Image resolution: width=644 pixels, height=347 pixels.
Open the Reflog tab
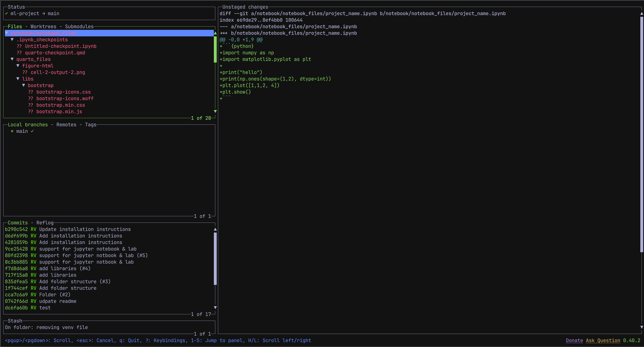45,223
